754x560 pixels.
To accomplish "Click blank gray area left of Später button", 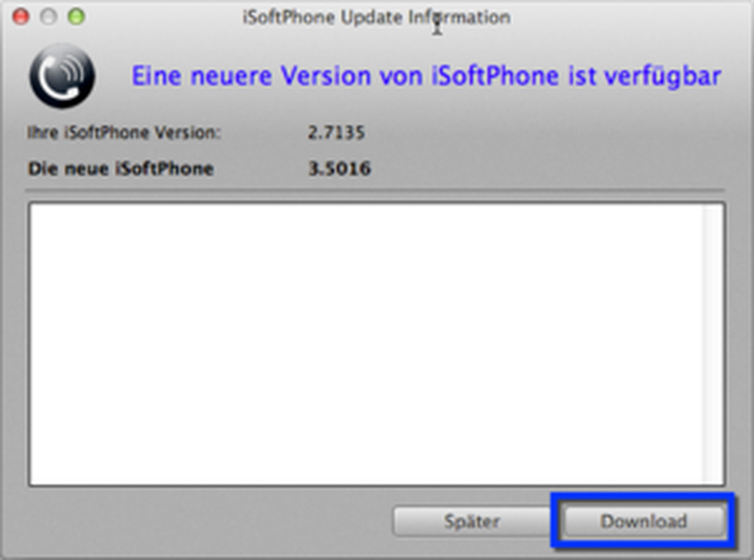I will point(207,521).
